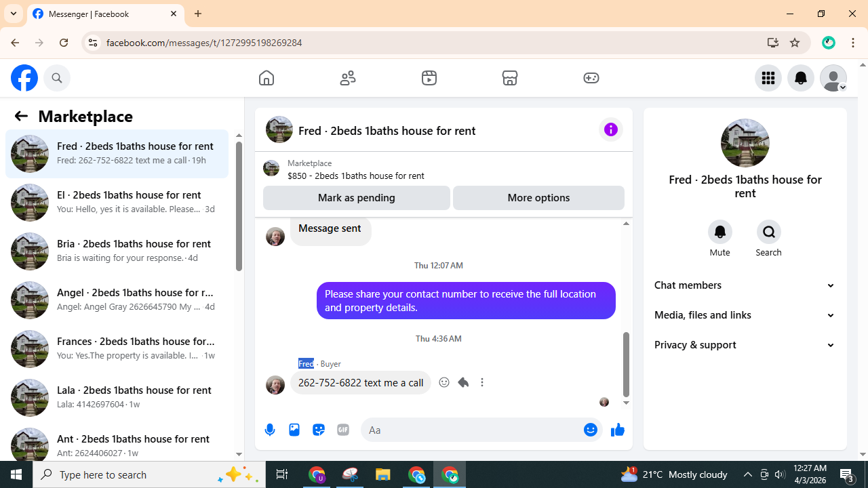Open the Facebook menu grid icon
This screenshot has width=868, height=488.
pyautogui.click(x=768, y=78)
